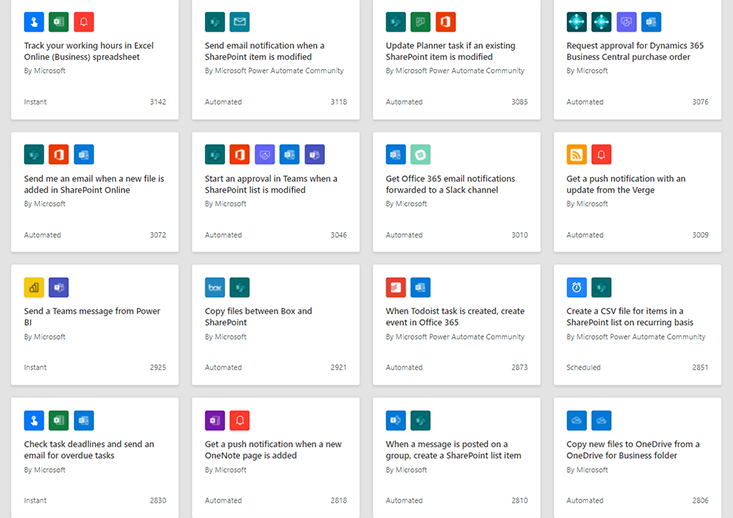Click the red Todoist icon on When Todoist task is created card
733x518 pixels.
tap(396, 288)
